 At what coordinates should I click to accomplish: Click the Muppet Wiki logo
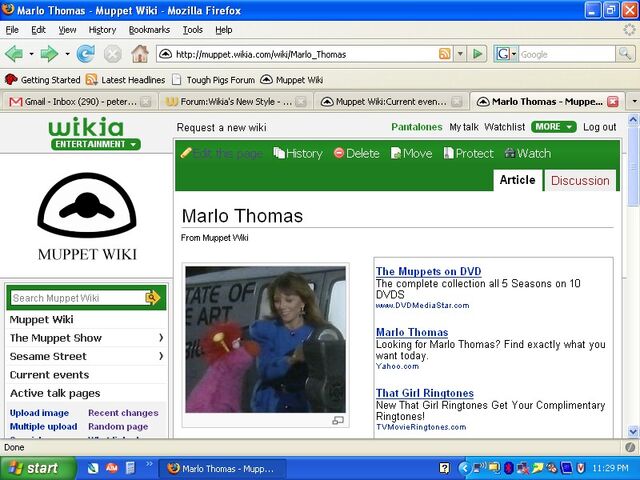point(87,216)
